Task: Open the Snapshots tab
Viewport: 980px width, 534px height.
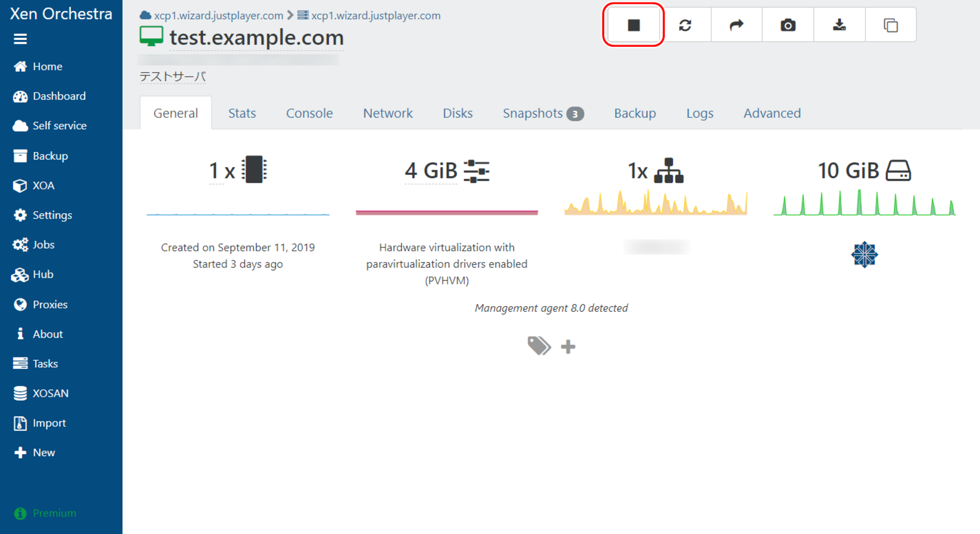Action: [543, 113]
